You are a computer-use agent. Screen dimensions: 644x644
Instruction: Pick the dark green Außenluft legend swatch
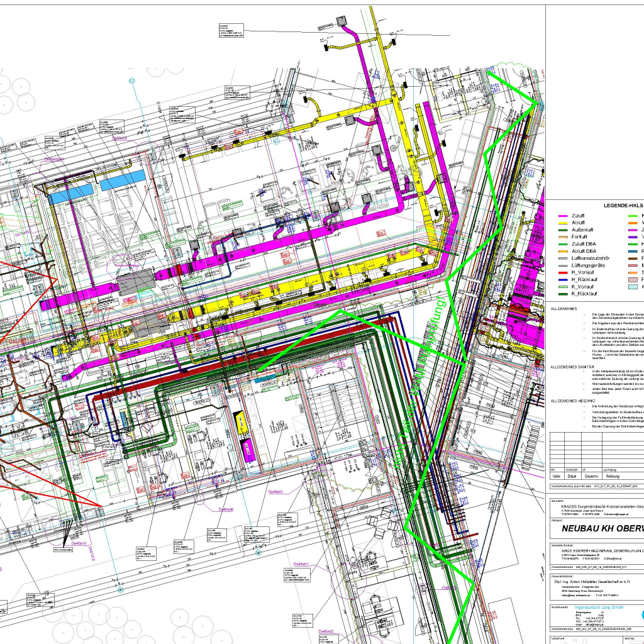563,230
